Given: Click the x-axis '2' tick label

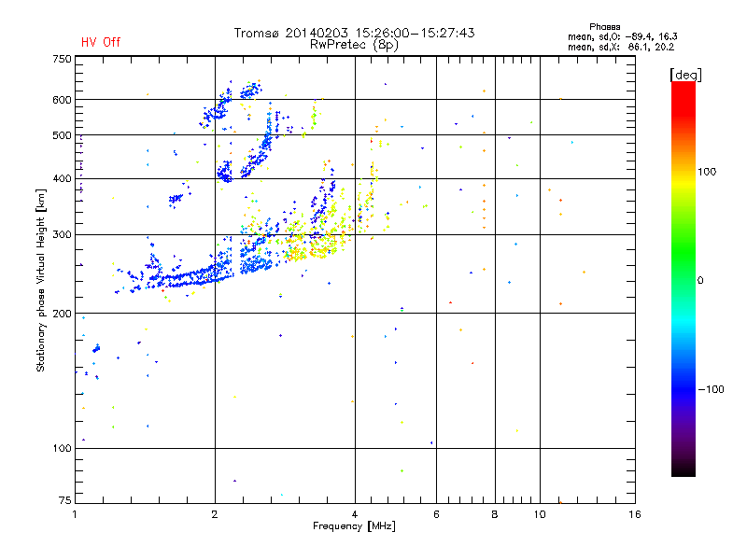Looking at the screenshot, I should 215,514.
